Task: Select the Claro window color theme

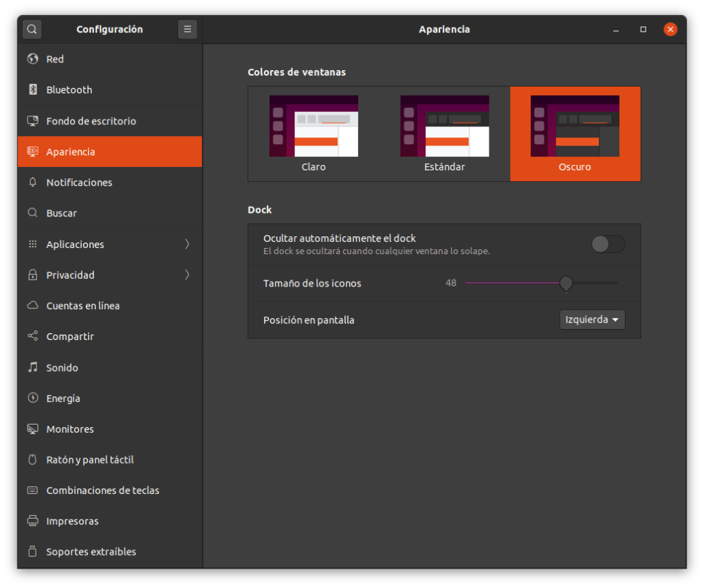Action: point(313,133)
